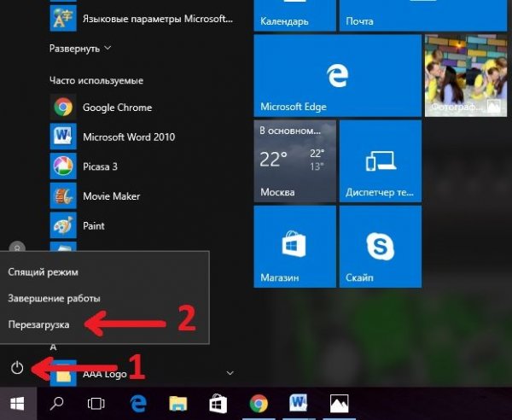Click the Windows Start button
The image size is (512, 420).
pos(17,404)
